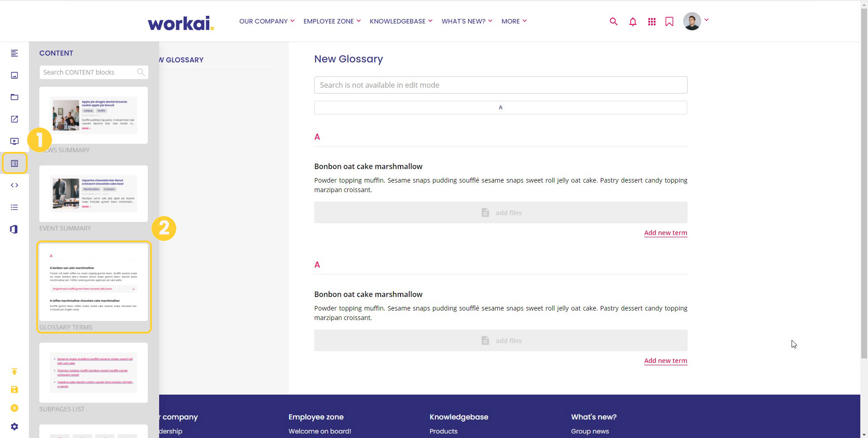This screenshot has width=868, height=438.
Task: Open the MORE menu
Action: 514,21
